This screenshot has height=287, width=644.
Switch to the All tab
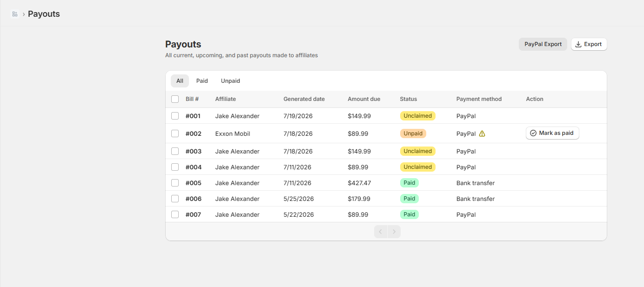click(180, 81)
